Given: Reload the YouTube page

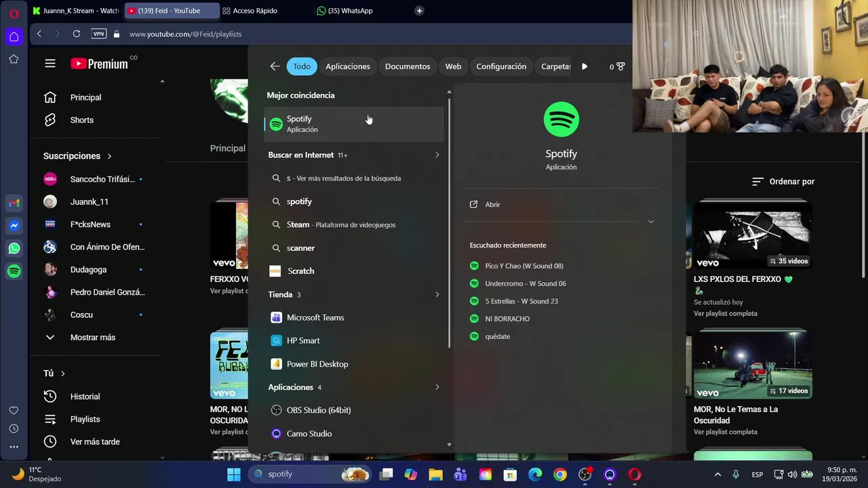Looking at the screenshot, I should 77,34.
